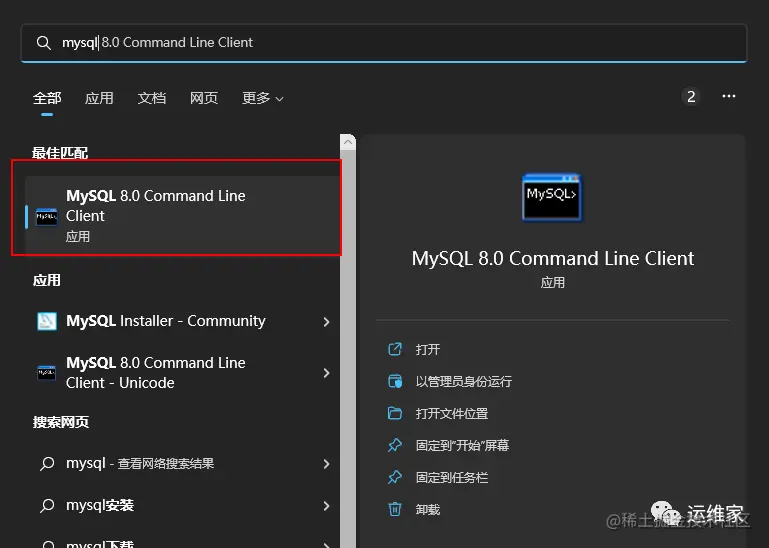Click MySQL 8.0 Command Line Client title in details
Viewport: 769px width, 548px height.
coord(553,259)
